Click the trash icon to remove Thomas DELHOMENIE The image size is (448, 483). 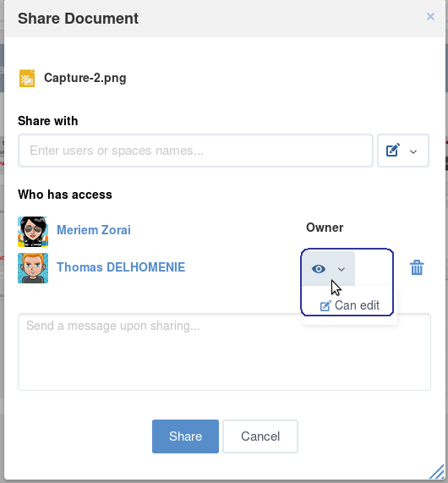[x=417, y=267]
